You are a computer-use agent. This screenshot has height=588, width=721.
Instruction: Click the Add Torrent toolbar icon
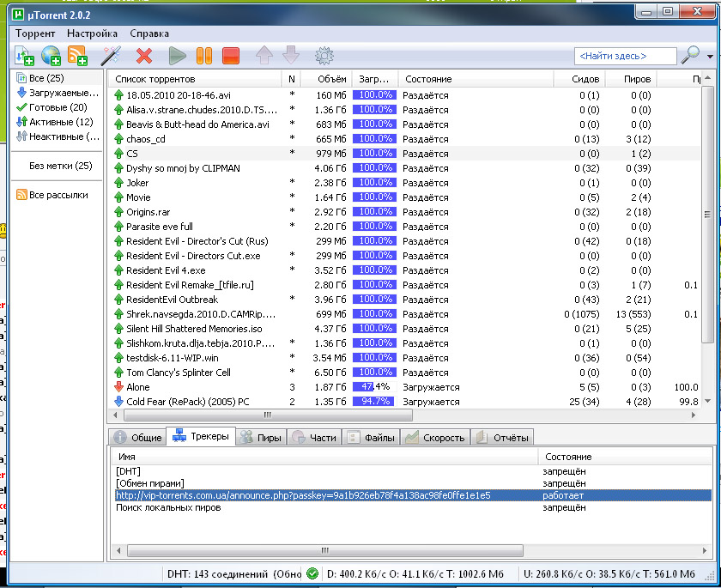tap(24, 56)
